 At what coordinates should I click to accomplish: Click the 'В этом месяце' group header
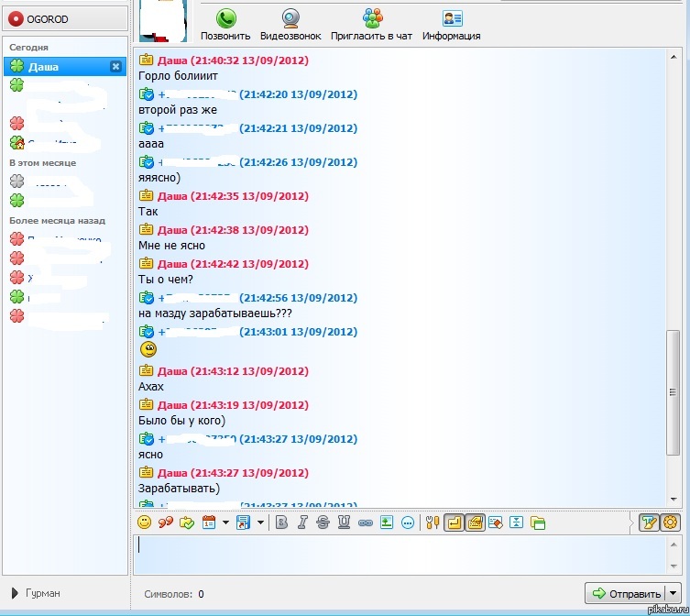click(43, 162)
